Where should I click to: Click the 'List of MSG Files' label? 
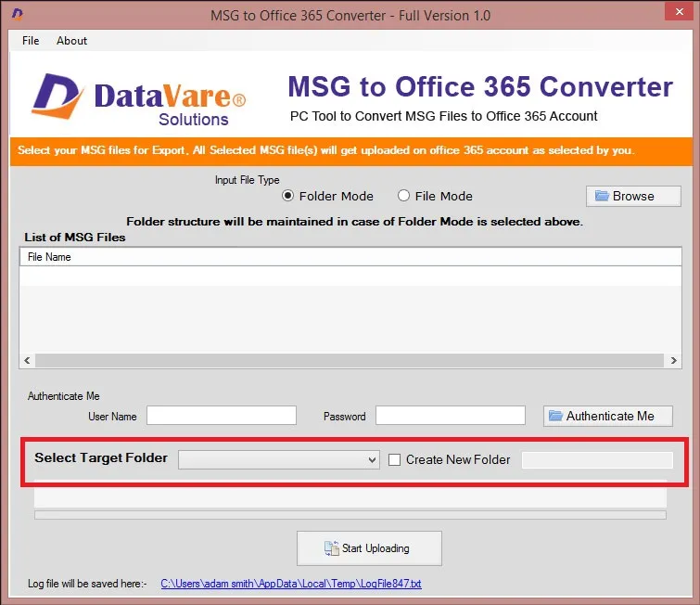75,238
